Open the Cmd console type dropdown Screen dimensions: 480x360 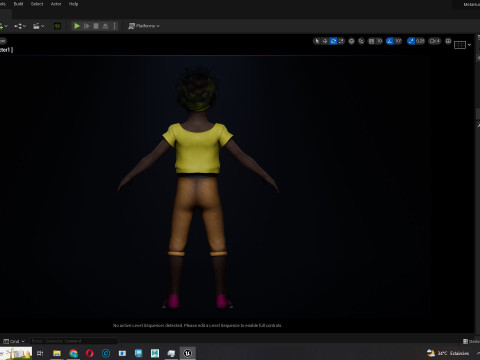pyautogui.click(x=14, y=341)
